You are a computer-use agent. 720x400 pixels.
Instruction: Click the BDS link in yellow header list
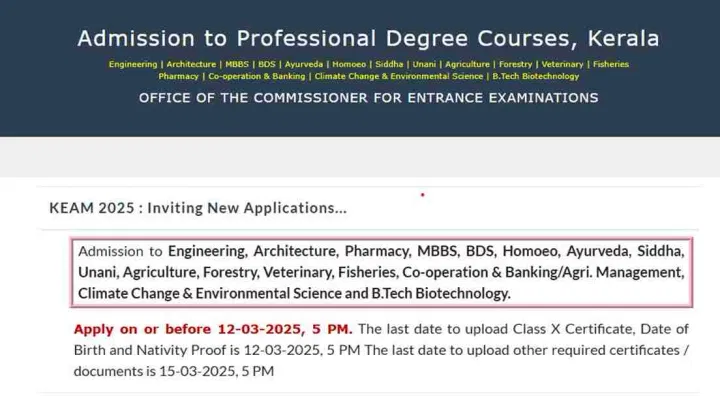click(267, 64)
